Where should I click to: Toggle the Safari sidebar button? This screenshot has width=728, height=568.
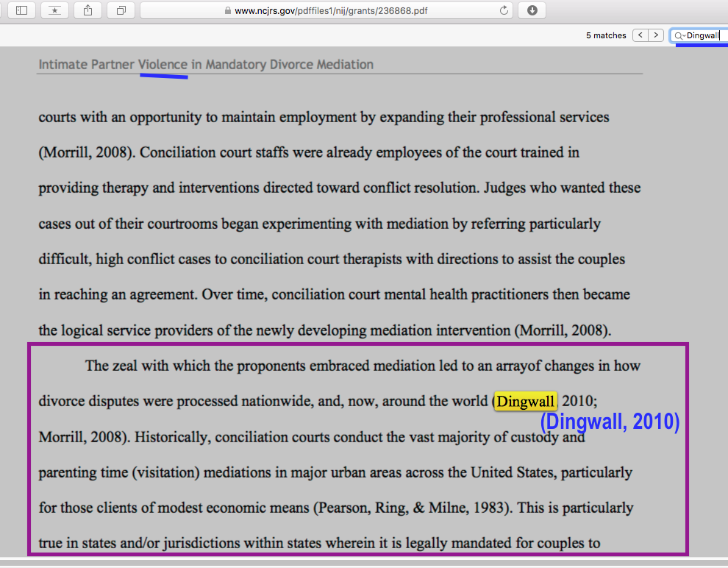click(21, 10)
